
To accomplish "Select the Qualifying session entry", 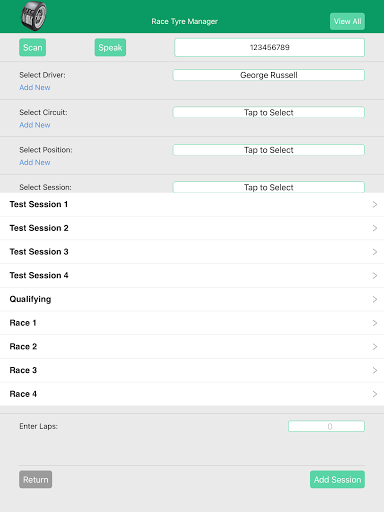I will tap(192, 299).
